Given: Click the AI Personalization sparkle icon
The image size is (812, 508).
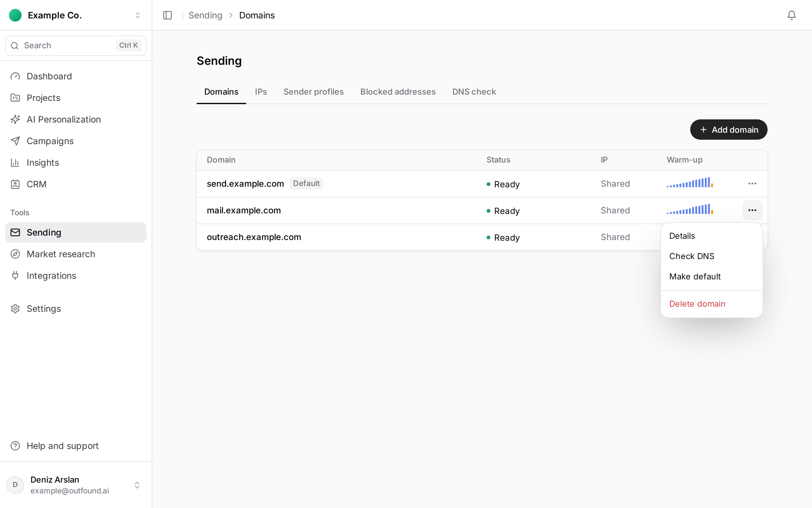Looking at the screenshot, I should (x=15, y=119).
